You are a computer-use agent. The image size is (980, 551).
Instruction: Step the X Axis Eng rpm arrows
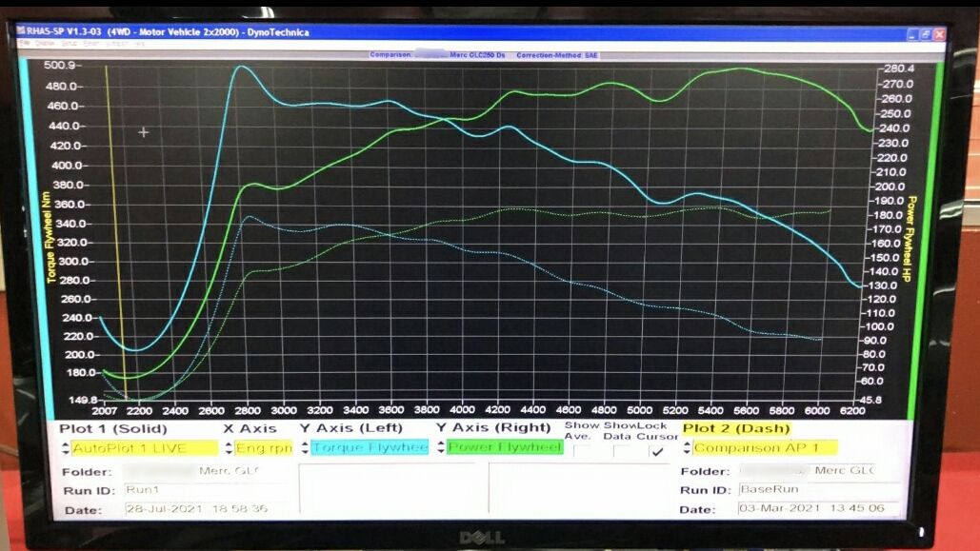[x=229, y=448]
